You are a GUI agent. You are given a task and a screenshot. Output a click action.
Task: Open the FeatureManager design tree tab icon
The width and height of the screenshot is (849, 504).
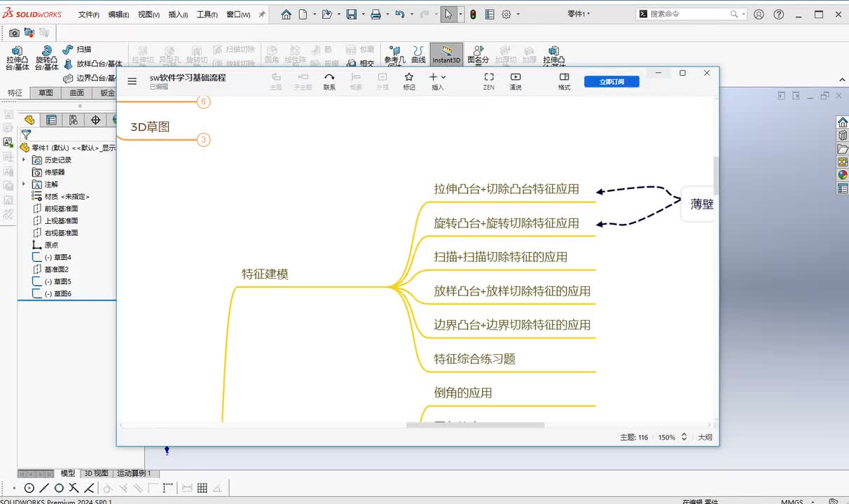point(29,120)
